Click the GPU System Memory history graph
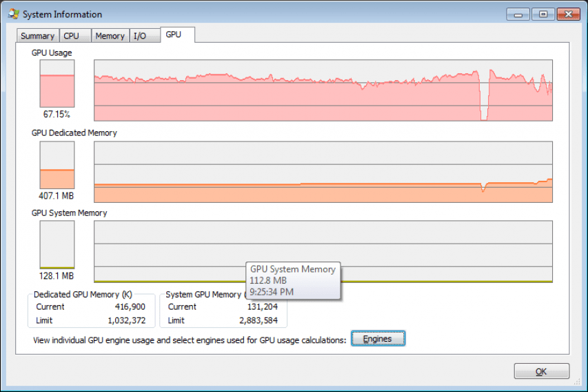 pyautogui.click(x=323, y=251)
